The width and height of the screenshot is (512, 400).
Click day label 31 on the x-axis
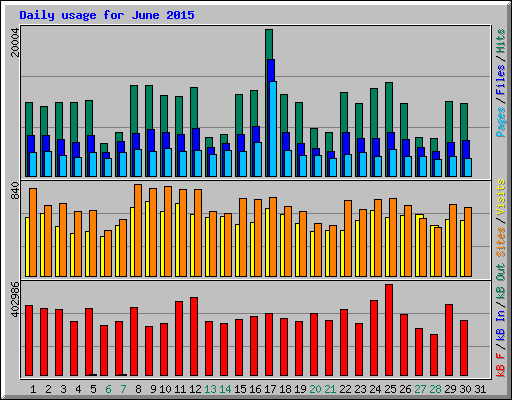tap(480, 389)
